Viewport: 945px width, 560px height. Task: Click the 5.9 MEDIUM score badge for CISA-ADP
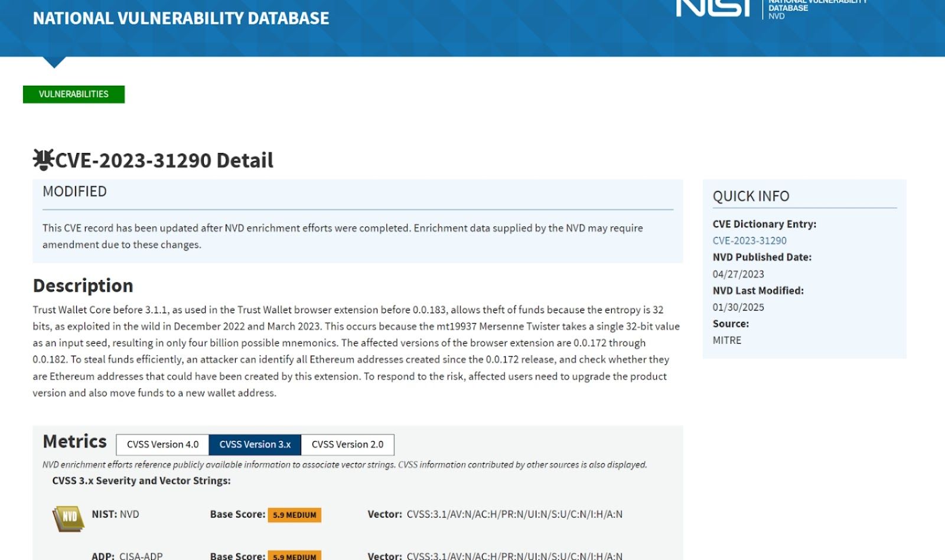[294, 556]
